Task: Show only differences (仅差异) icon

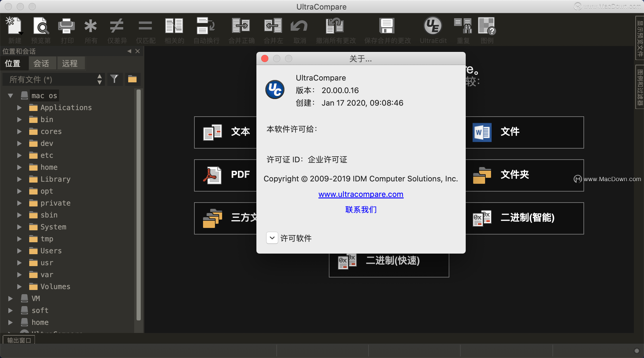Action: (117, 26)
